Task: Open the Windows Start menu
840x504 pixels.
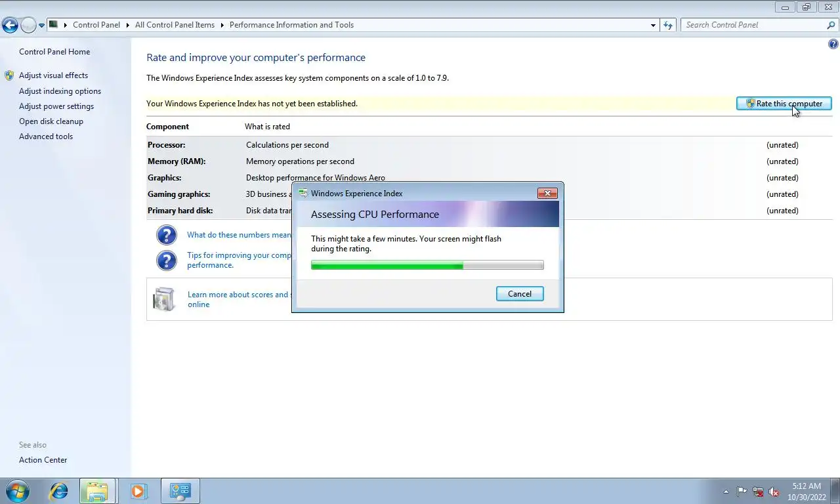Action: point(17,491)
